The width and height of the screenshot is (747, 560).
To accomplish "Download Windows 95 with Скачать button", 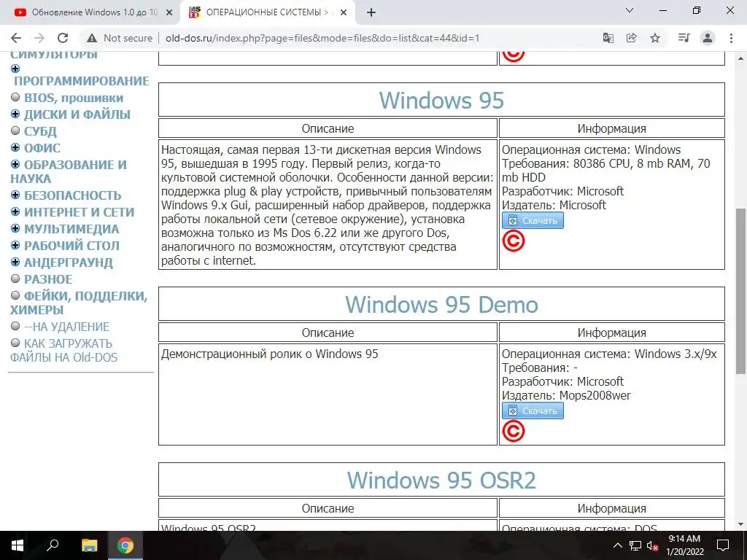I will click(533, 220).
